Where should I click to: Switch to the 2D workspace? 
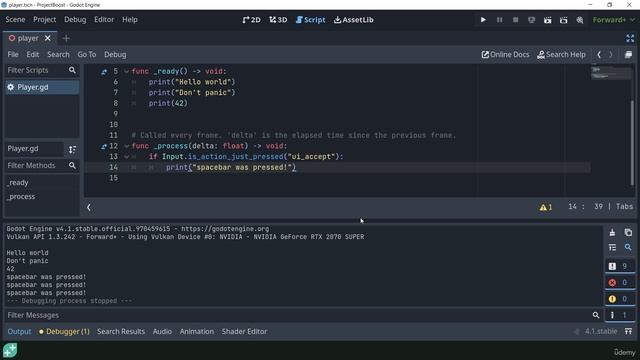point(251,20)
